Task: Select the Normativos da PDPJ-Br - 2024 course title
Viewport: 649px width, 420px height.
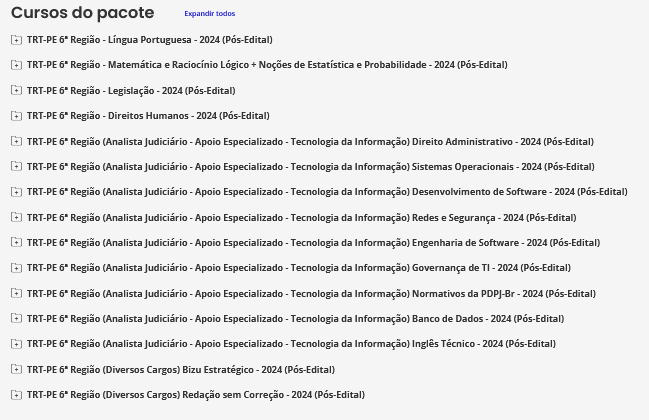Action: click(311, 294)
